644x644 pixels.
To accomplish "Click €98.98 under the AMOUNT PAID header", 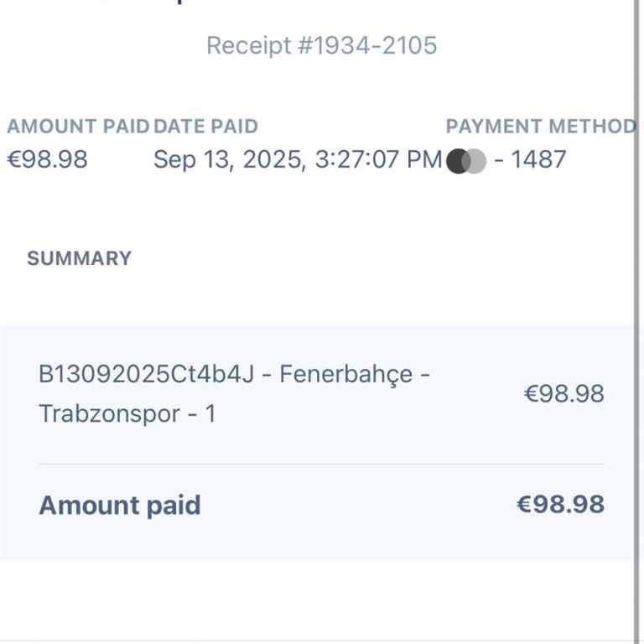I will point(47,159).
